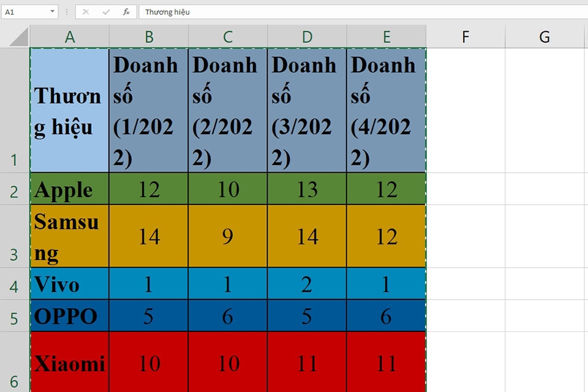588x392 pixels.
Task: Click Vivo's 3/2022 sales value 2
Action: click(307, 284)
